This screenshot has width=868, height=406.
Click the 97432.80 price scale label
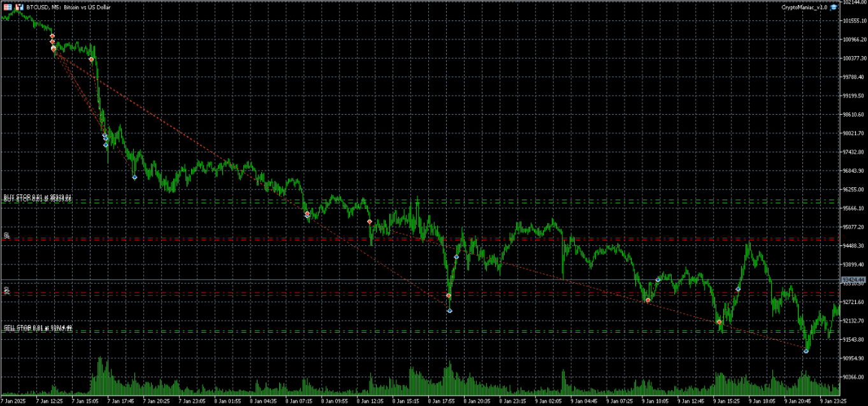click(x=853, y=152)
